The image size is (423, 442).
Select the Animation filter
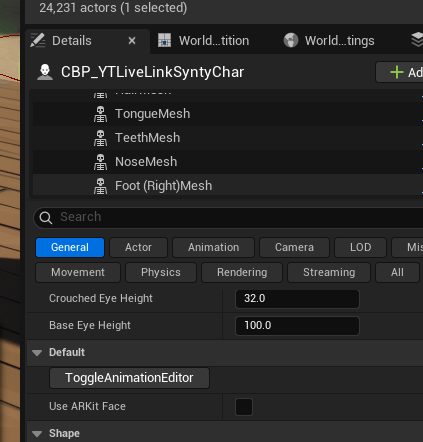pyautogui.click(x=213, y=247)
